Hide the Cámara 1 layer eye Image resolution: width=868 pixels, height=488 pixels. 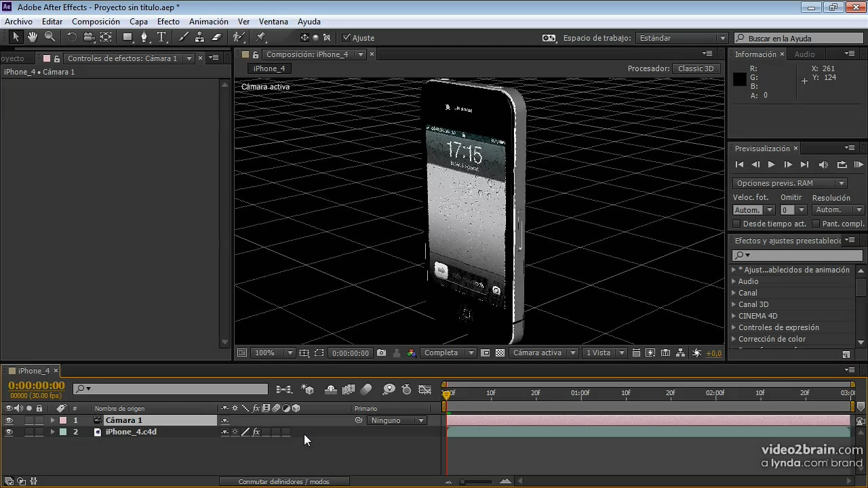(9, 420)
